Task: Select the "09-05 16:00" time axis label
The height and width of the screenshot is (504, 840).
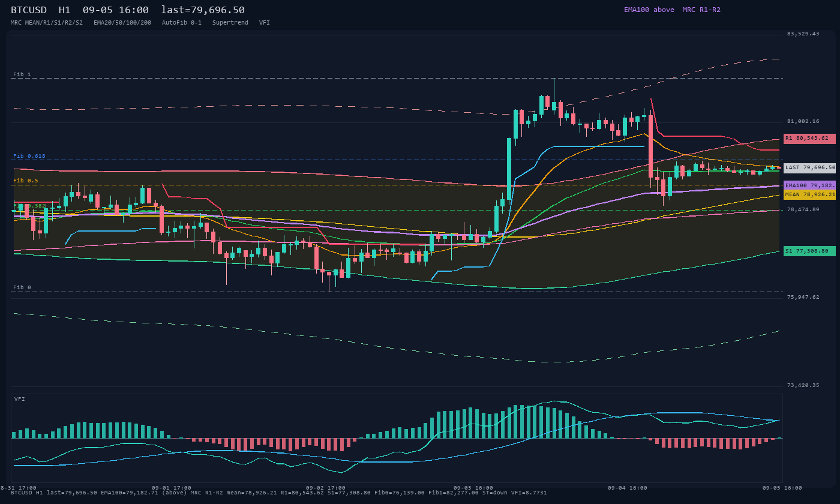Action: pos(782,488)
